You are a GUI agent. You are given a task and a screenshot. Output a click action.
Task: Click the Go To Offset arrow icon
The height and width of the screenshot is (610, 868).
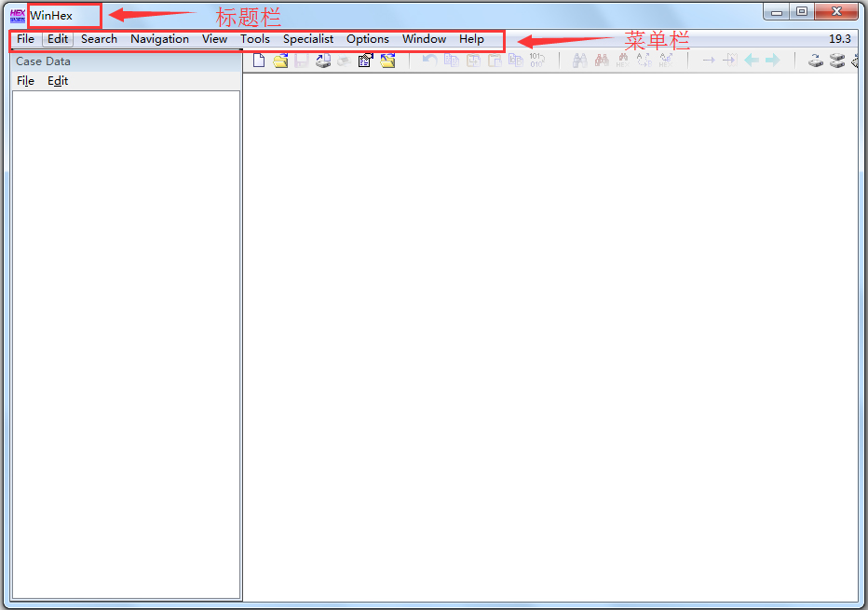pos(709,61)
